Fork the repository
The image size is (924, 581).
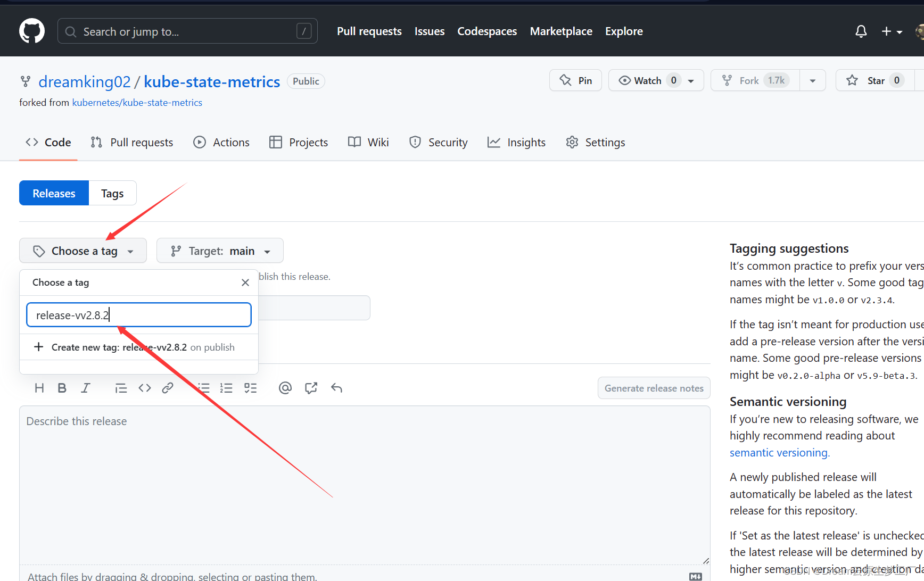(755, 80)
